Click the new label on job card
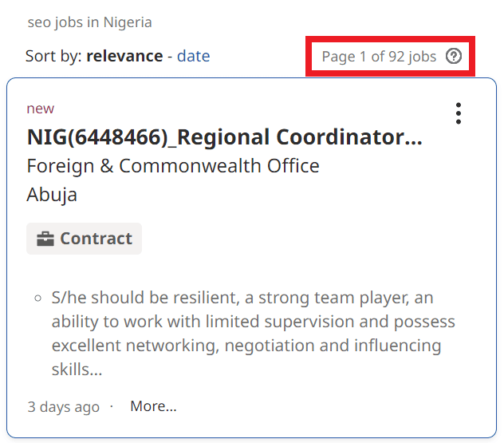This screenshot has width=504, height=443. 40,109
